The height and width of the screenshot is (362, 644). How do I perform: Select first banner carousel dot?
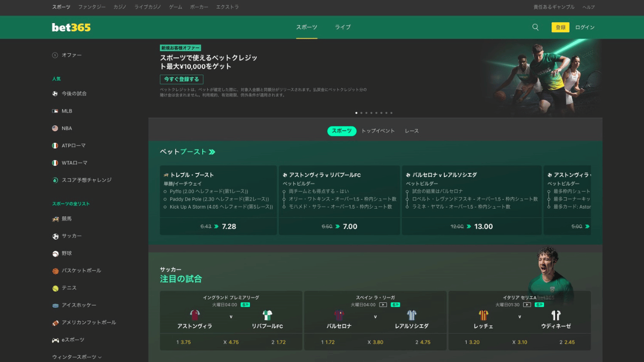pos(356,113)
